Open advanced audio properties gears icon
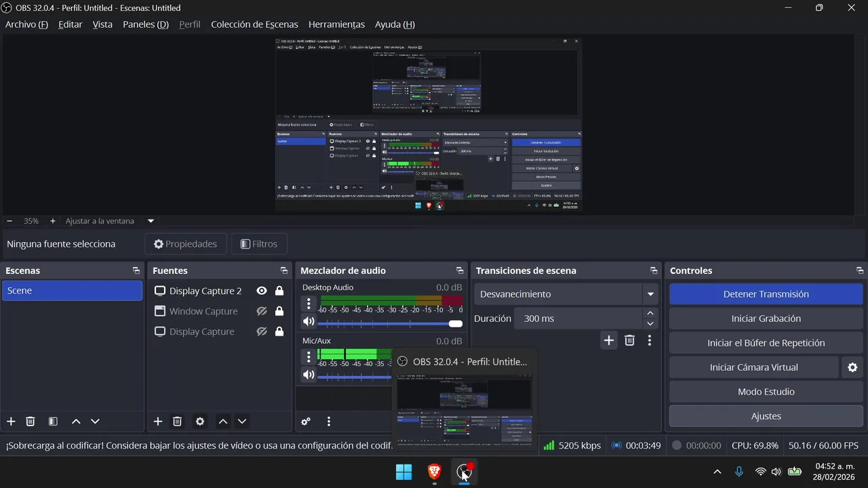 [306, 422]
